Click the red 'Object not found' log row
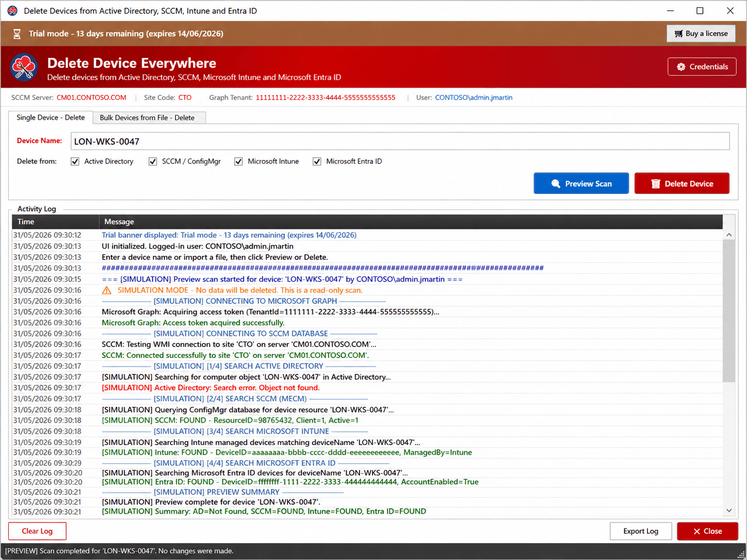The width and height of the screenshot is (747, 560). click(x=367, y=388)
